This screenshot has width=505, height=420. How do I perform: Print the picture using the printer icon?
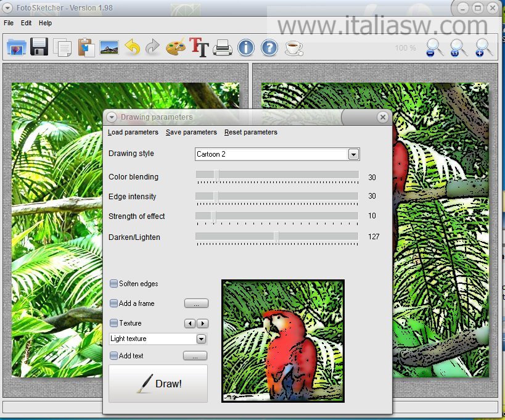tap(223, 47)
